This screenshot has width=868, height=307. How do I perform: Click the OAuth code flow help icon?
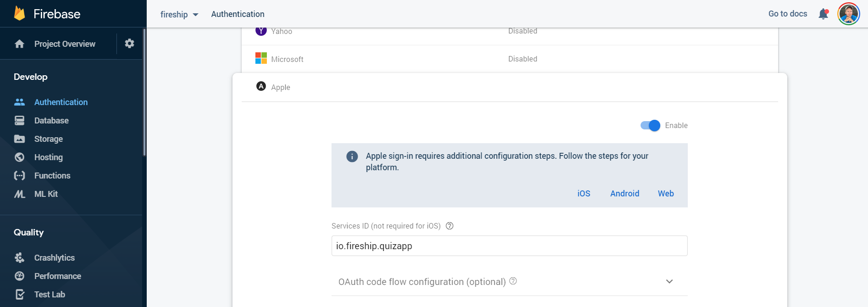tap(513, 281)
